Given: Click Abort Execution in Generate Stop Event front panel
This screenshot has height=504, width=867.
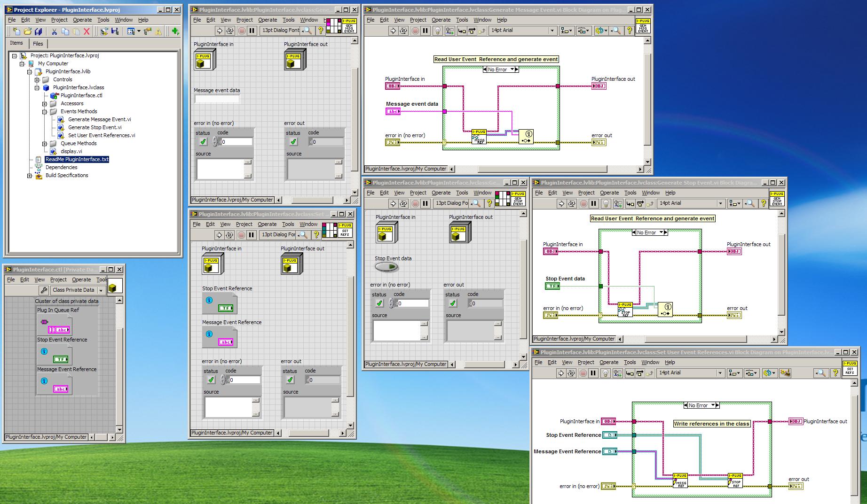Looking at the screenshot, I should (x=415, y=203).
